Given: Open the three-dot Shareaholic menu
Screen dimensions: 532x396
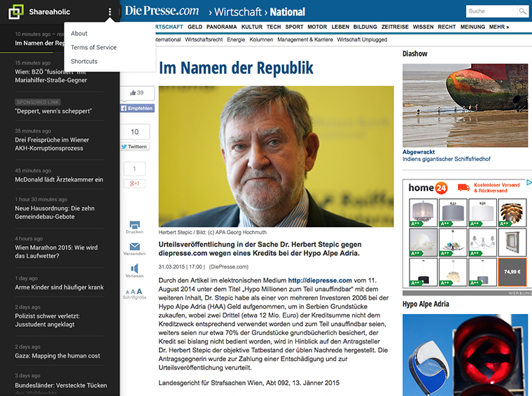Looking at the screenshot, I should tap(110, 12).
